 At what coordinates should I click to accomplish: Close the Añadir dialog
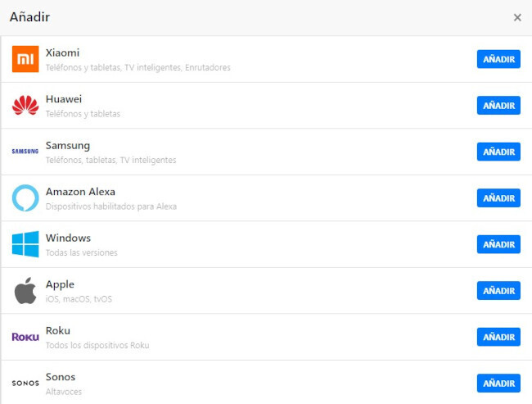tap(517, 17)
